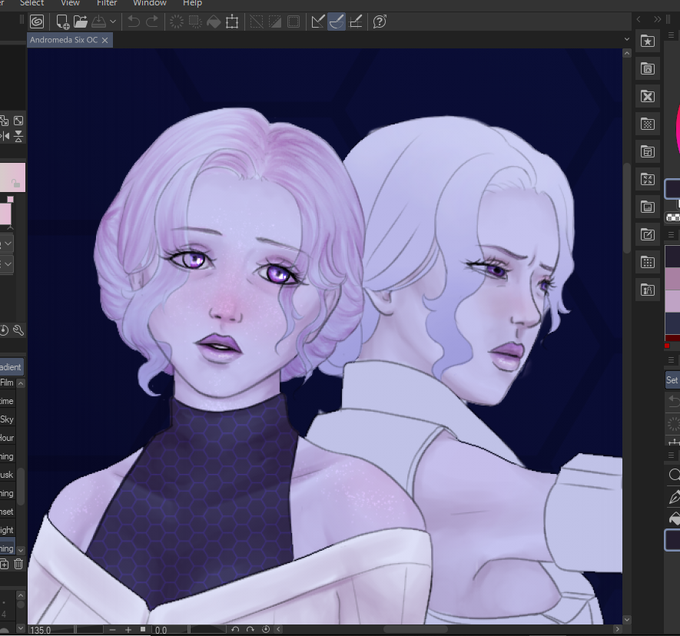Select the Film gradient item
The image size is (680, 636).
coord(7,383)
